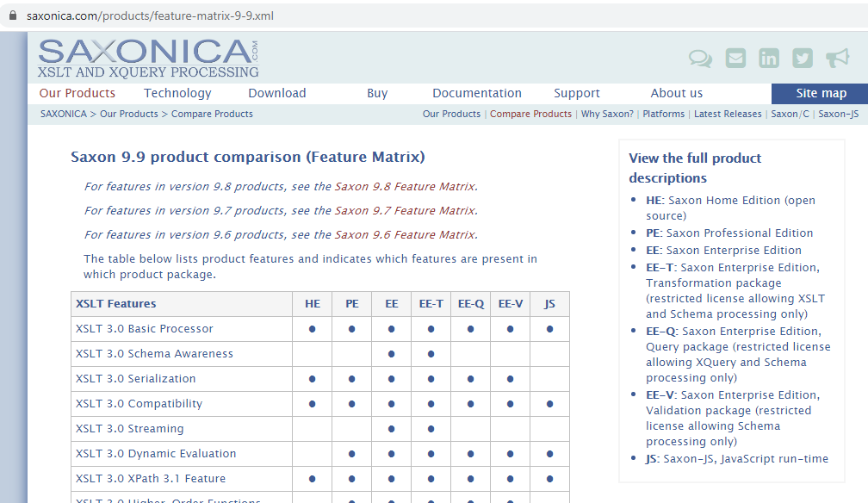
Task: Select the Buy menu item
Action: (377, 93)
